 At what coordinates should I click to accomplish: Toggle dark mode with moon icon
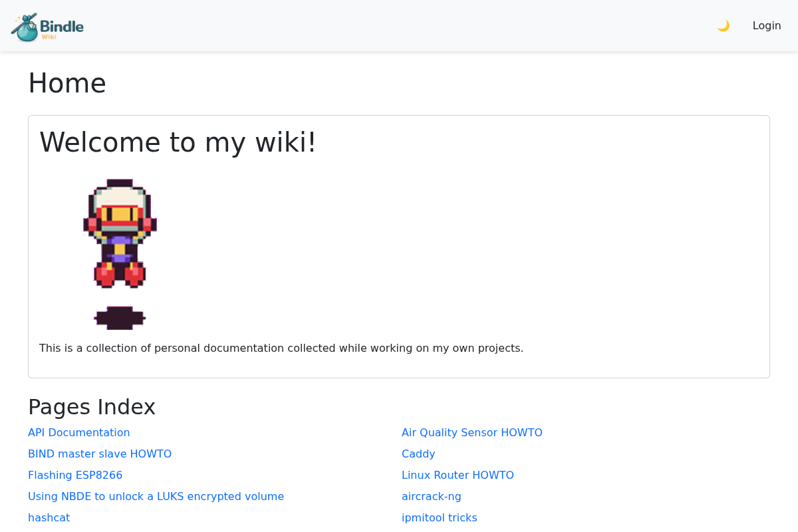724,26
